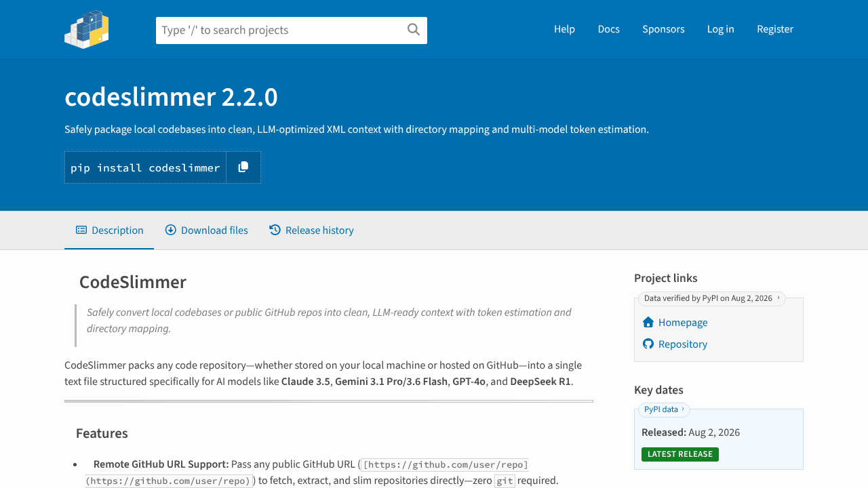Viewport: 868px width, 488px height.
Task: Click the Download files arrow icon
Action: (171, 230)
